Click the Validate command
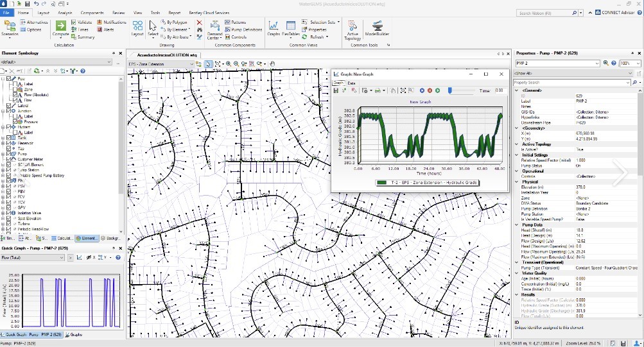This screenshot has height=347, width=644. (x=82, y=22)
